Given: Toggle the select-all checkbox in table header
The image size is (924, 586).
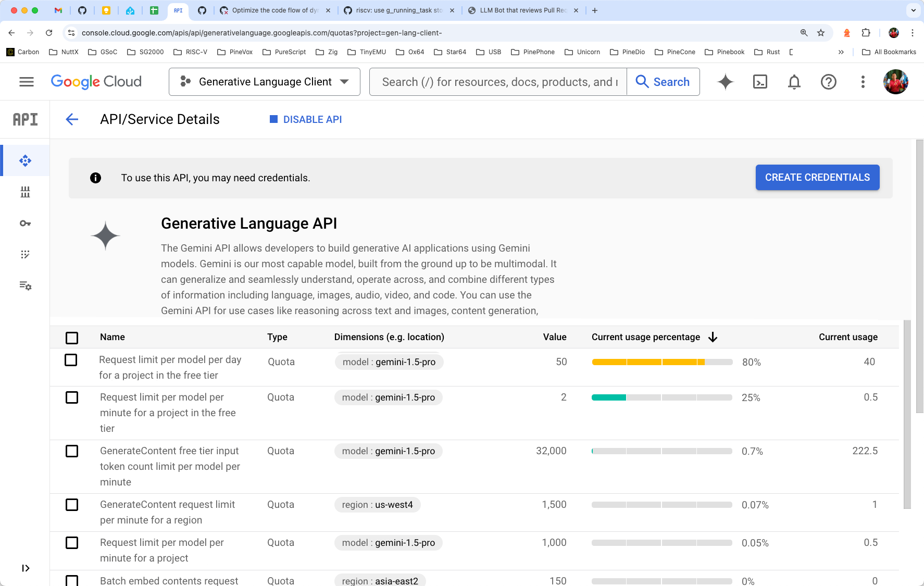Looking at the screenshot, I should point(72,338).
